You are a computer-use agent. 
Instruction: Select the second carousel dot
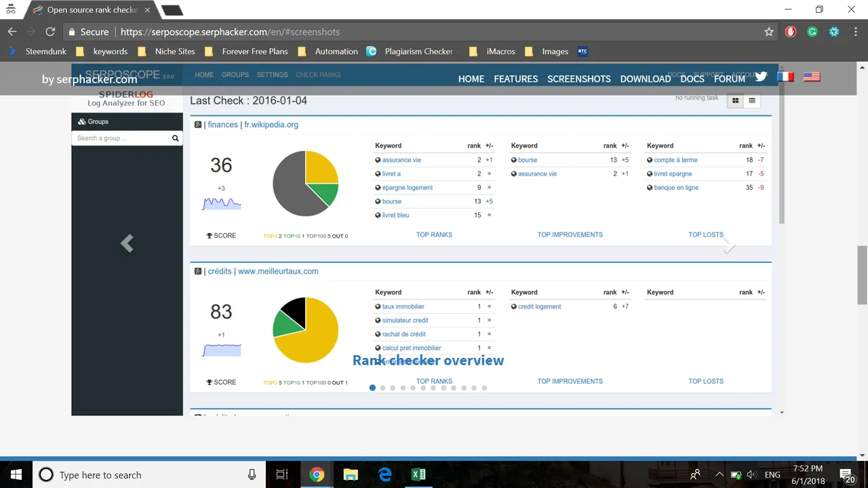coord(382,388)
